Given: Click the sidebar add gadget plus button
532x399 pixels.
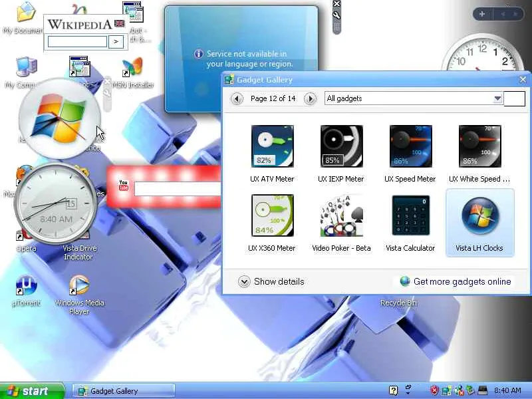Looking at the screenshot, I should click(482, 14).
